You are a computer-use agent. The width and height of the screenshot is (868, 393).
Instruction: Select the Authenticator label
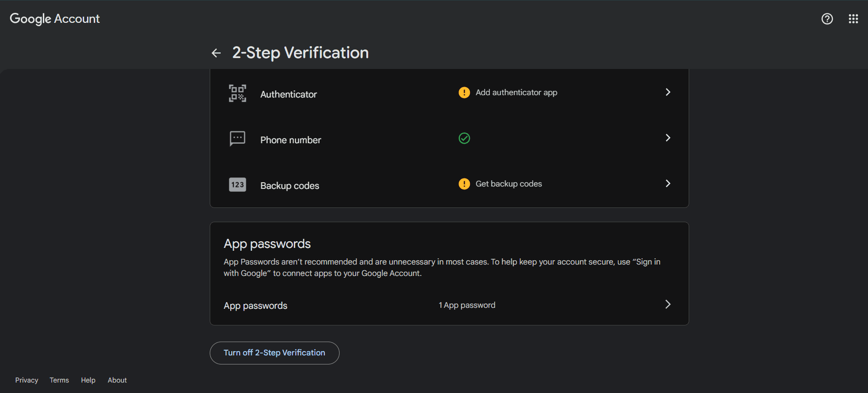(x=288, y=94)
